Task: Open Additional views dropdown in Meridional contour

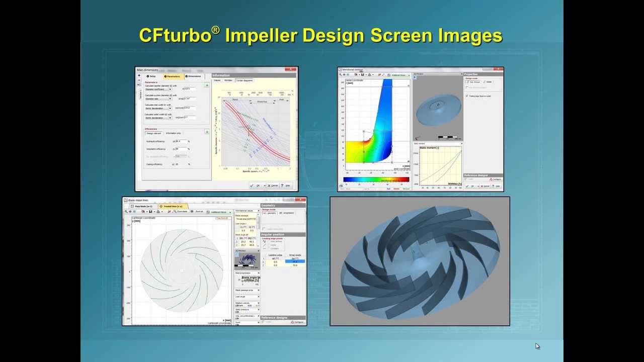Action: tap(399, 75)
